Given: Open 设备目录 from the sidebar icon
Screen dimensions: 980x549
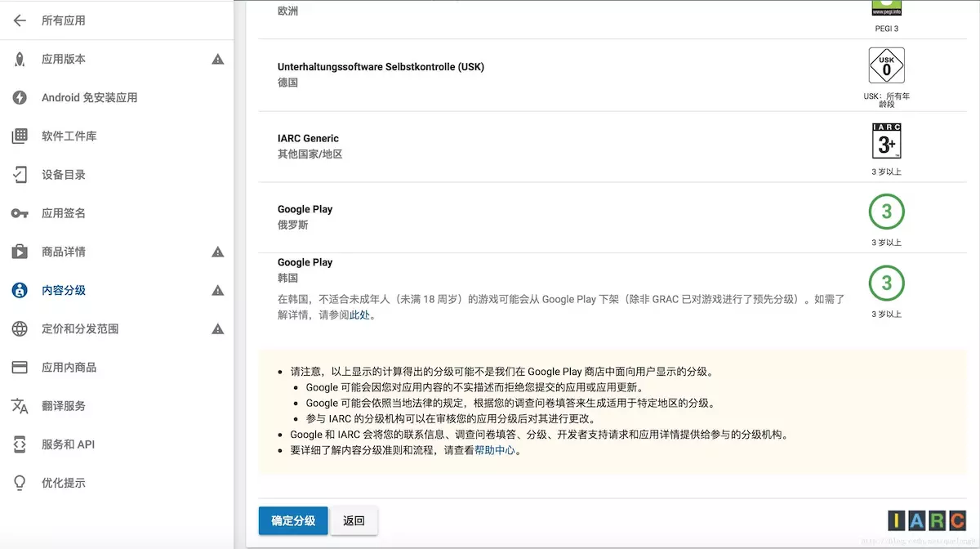Looking at the screenshot, I should click(x=18, y=174).
